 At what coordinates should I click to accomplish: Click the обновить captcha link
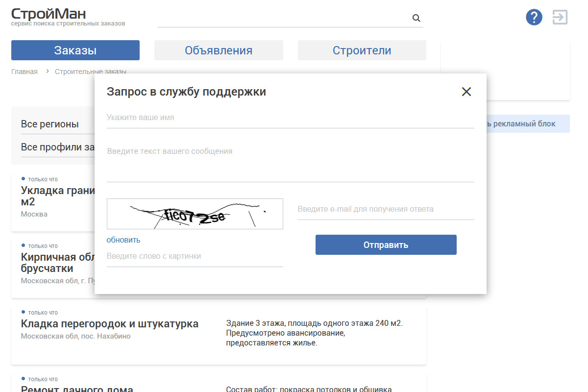coord(123,240)
